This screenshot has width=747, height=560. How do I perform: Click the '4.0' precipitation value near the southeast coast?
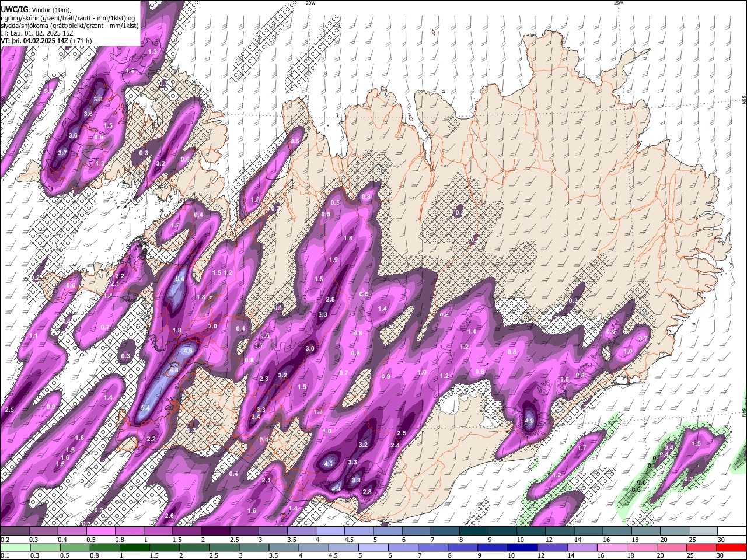coord(529,421)
